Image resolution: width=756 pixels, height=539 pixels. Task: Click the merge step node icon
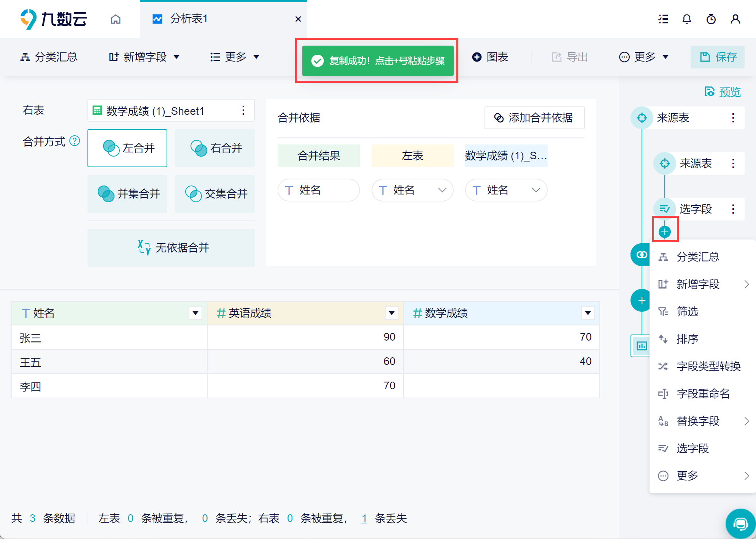point(641,255)
